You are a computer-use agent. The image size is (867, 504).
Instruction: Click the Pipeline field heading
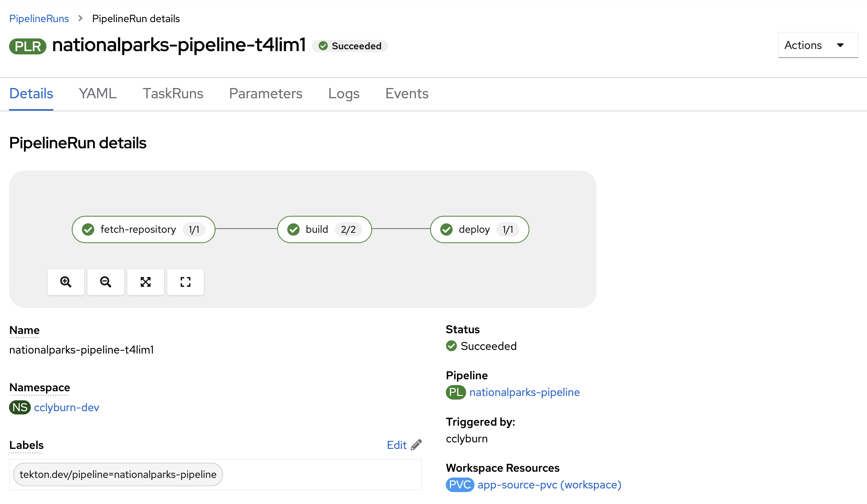point(467,375)
